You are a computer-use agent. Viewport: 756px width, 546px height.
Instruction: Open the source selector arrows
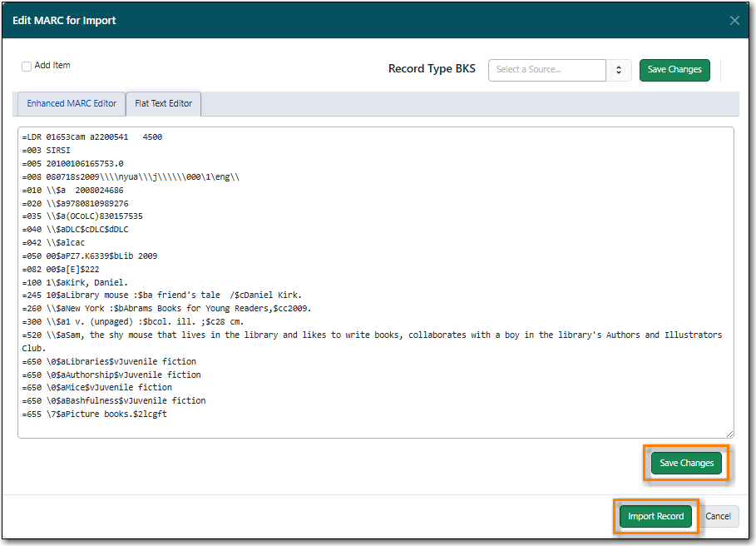point(619,70)
